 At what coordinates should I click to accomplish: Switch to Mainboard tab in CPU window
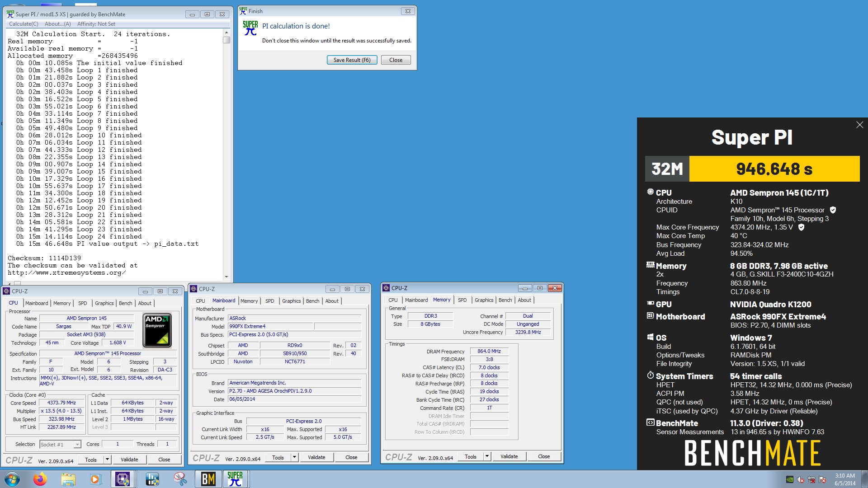pyautogui.click(x=37, y=303)
